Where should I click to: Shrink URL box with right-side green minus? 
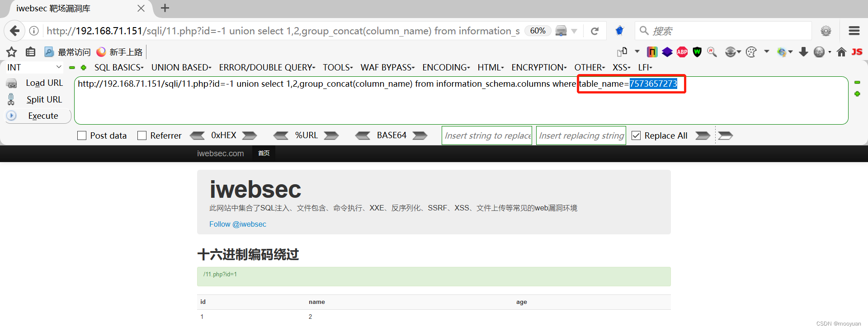click(x=857, y=83)
